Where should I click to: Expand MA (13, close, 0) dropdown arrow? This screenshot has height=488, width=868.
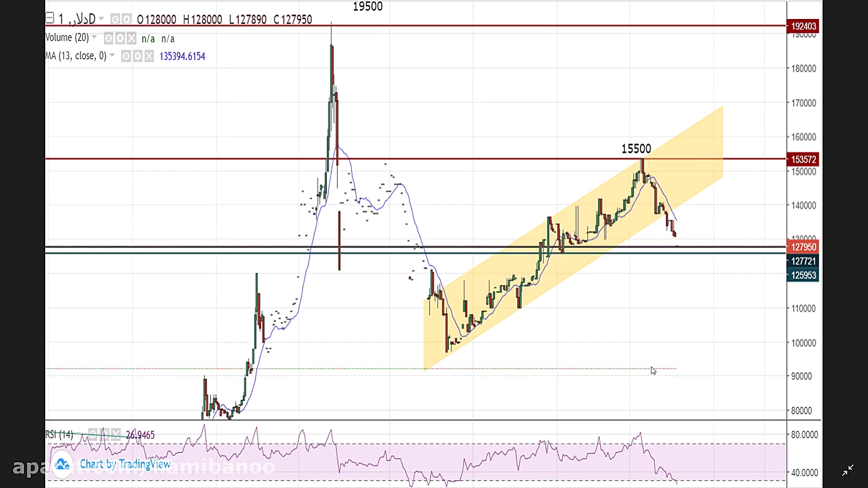point(112,56)
